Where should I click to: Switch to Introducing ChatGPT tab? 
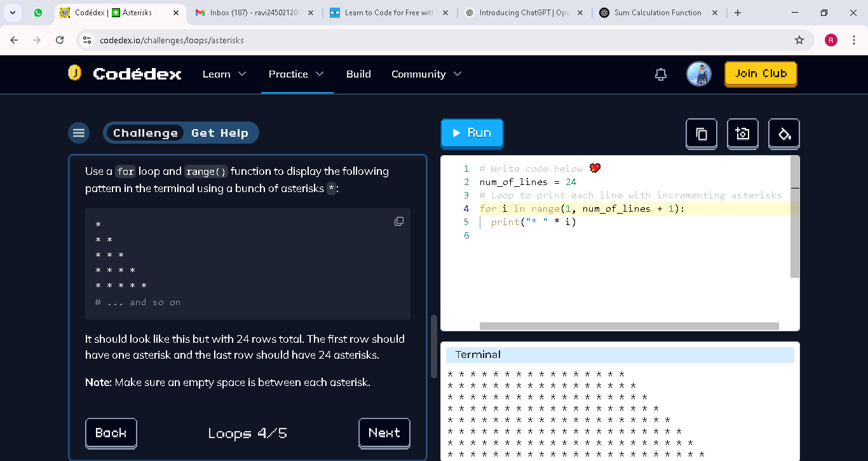click(x=524, y=13)
